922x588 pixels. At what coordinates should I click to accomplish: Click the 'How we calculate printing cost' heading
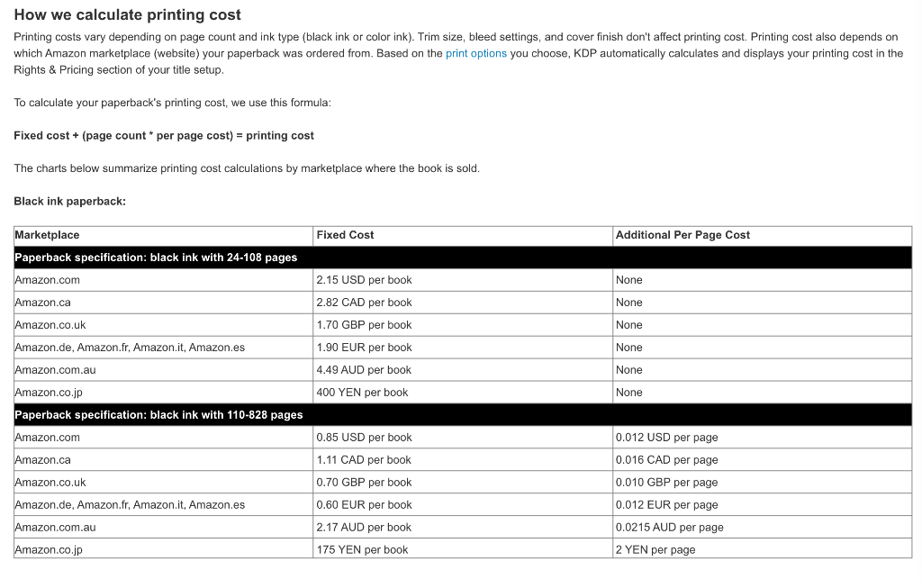coord(128,14)
